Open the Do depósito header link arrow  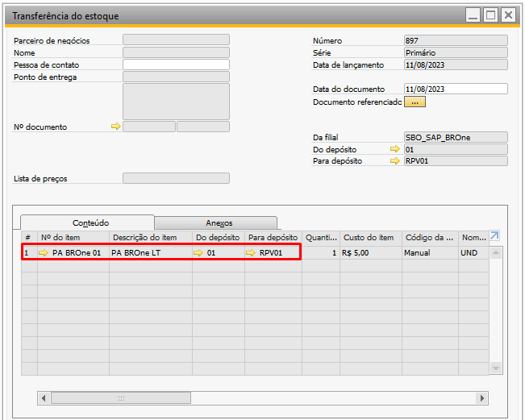(x=394, y=149)
